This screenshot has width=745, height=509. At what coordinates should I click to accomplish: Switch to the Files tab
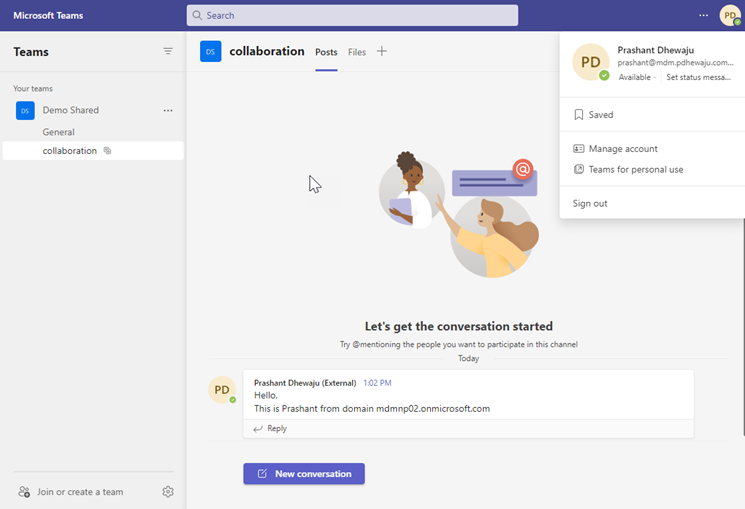pyautogui.click(x=357, y=52)
